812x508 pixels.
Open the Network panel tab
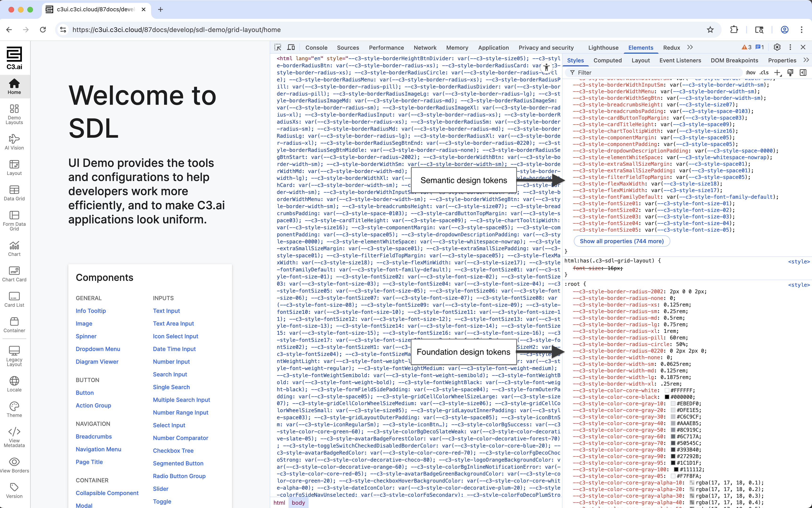click(425, 48)
